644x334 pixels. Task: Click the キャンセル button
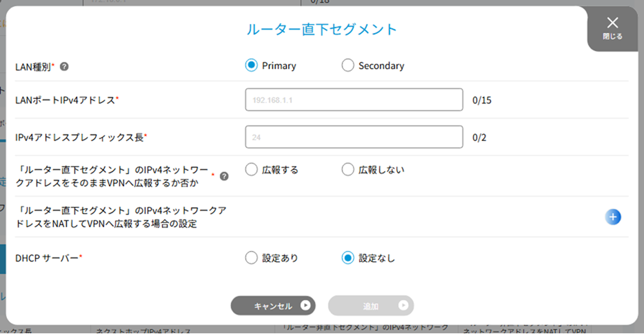click(273, 306)
